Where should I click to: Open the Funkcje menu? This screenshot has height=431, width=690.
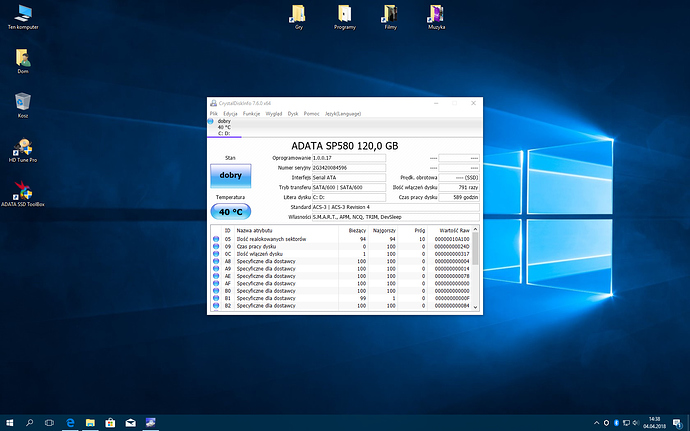tap(251, 114)
